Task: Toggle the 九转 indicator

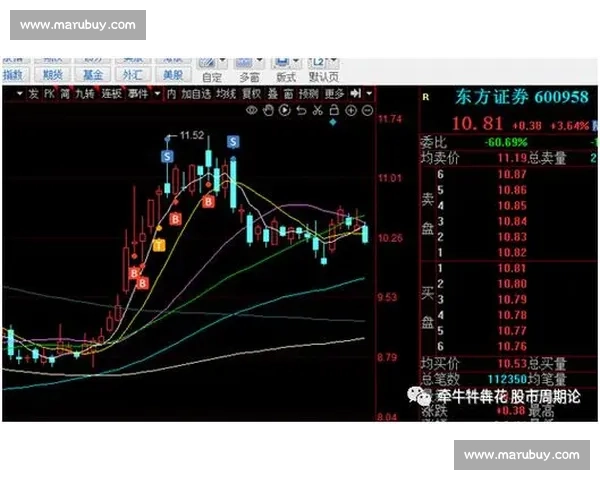Action: click(x=85, y=93)
